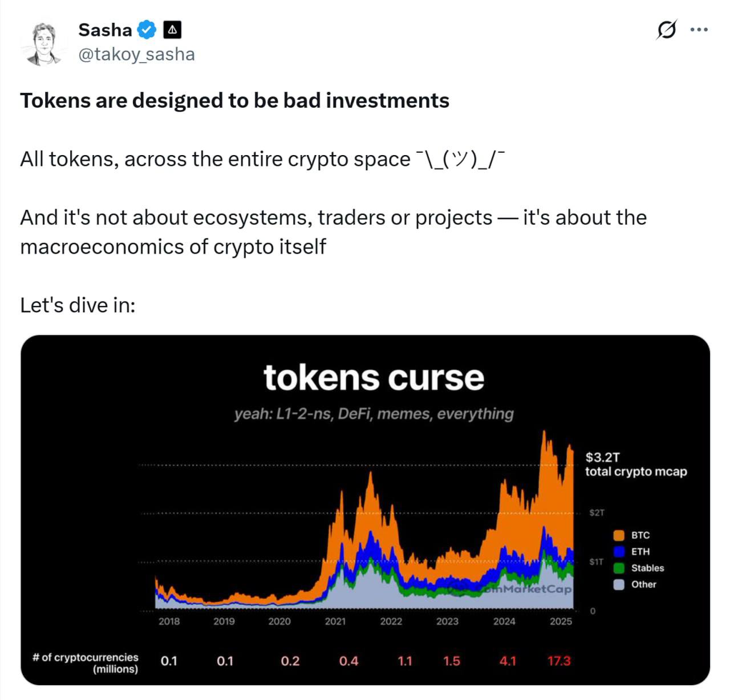Open the display name Sasha

tap(106, 30)
